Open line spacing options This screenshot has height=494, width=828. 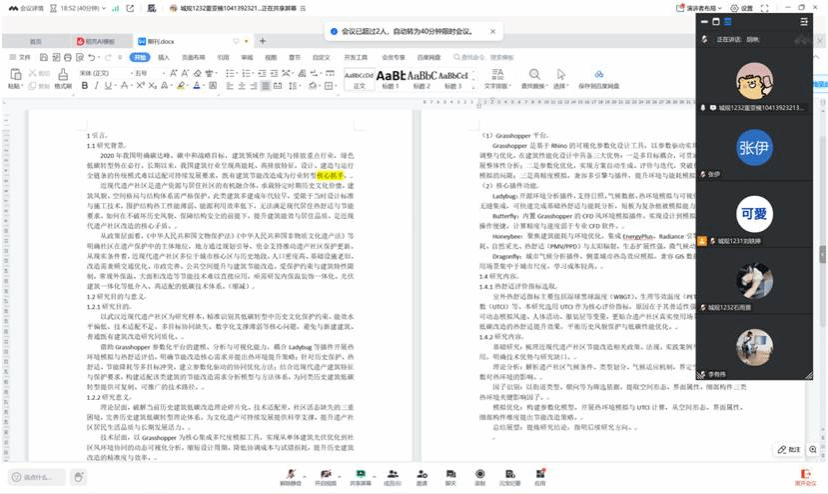tap(294, 86)
